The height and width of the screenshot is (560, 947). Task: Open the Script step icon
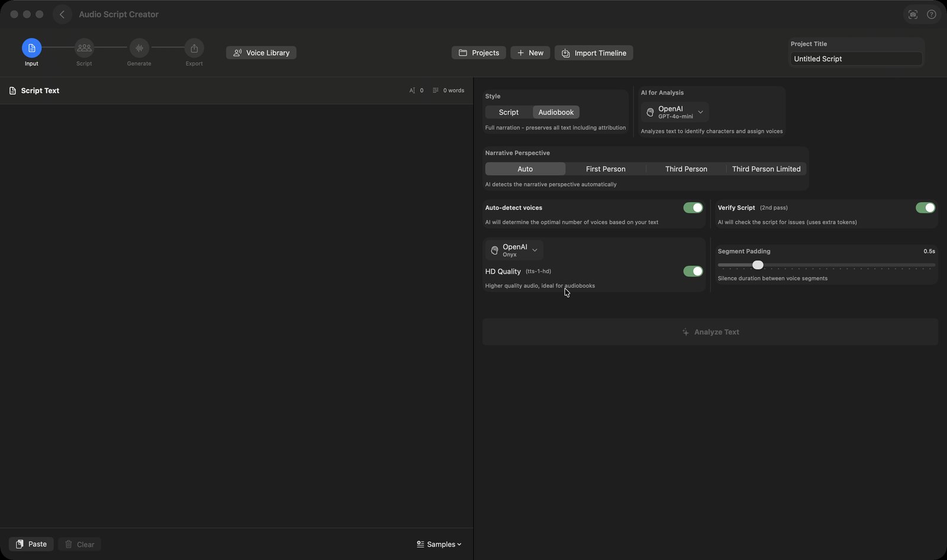[84, 48]
